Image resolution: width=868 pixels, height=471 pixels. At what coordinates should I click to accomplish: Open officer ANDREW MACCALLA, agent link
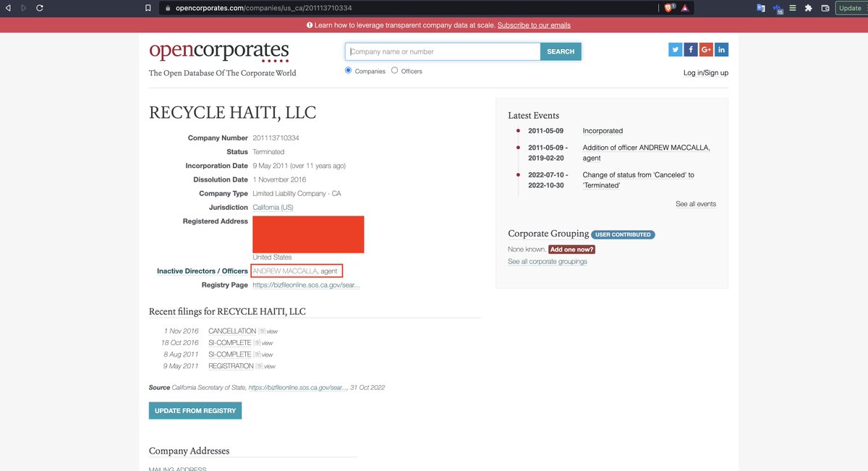(x=295, y=271)
